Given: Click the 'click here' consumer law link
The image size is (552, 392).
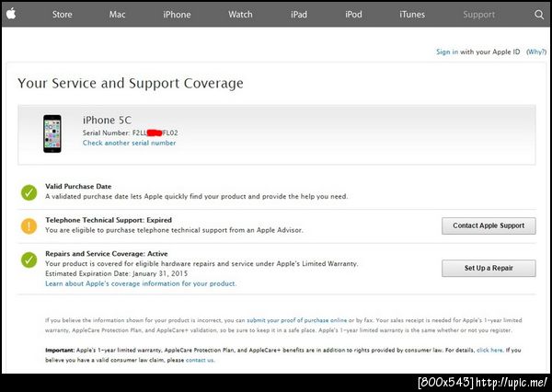Looking at the screenshot, I should point(489,350).
